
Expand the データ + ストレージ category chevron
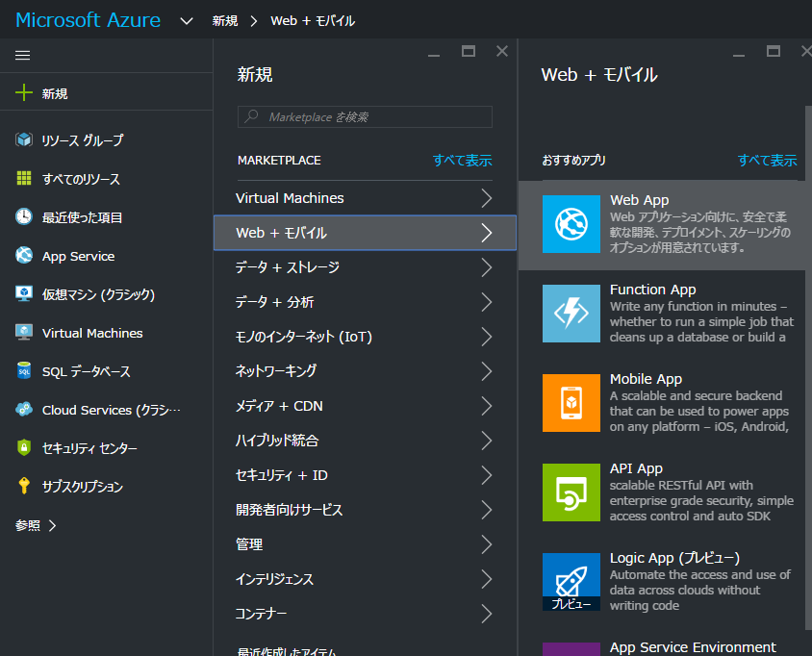pyautogui.click(x=486, y=267)
